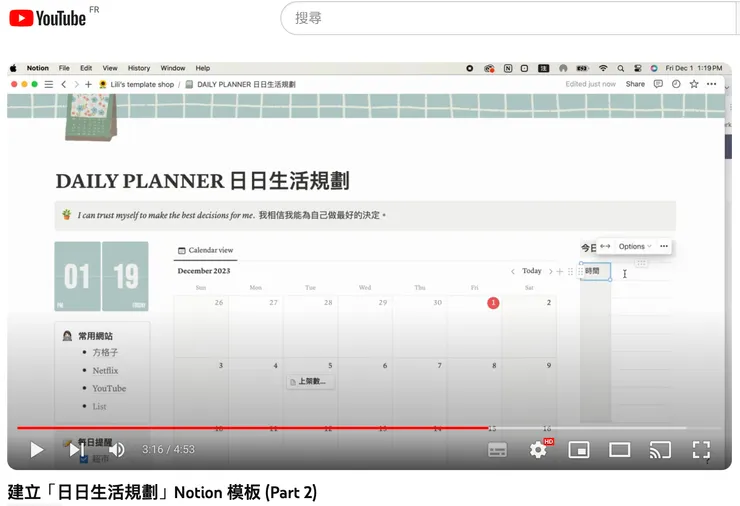This screenshot has height=506, width=740.
Task: Open the List link
Action: [x=99, y=406]
